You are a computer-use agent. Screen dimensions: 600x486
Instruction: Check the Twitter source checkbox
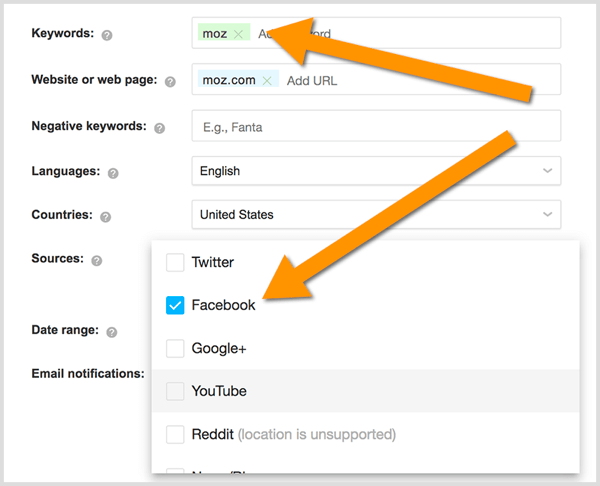pyautogui.click(x=175, y=262)
